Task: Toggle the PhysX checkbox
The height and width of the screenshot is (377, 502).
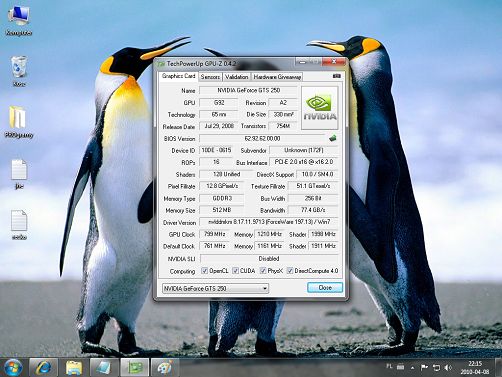Action: tap(263, 271)
